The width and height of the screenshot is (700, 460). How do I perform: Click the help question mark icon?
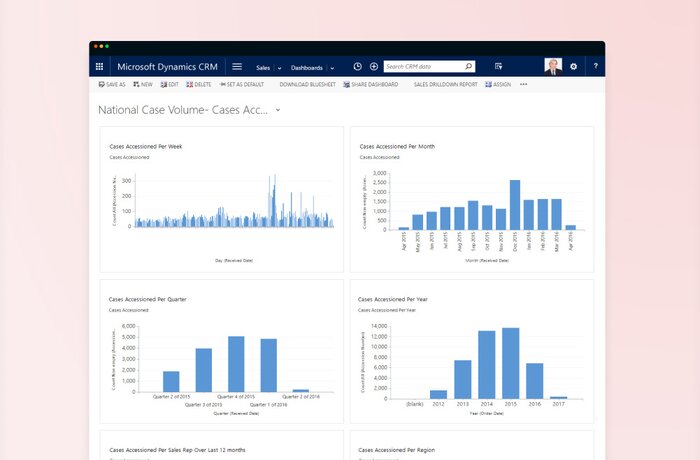[595, 67]
